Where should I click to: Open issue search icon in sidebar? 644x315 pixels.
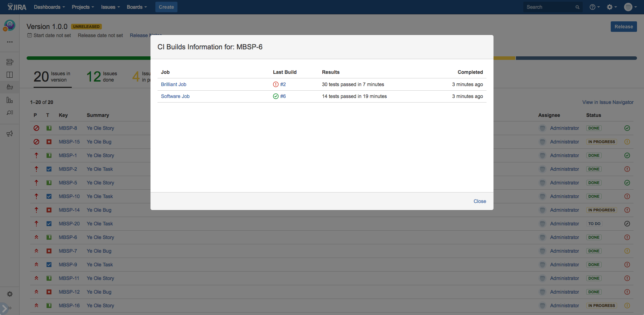pos(10,113)
